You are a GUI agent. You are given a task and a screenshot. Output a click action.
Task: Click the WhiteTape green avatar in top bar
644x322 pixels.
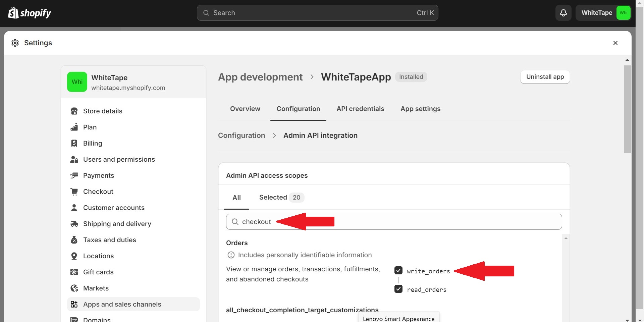pos(624,13)
